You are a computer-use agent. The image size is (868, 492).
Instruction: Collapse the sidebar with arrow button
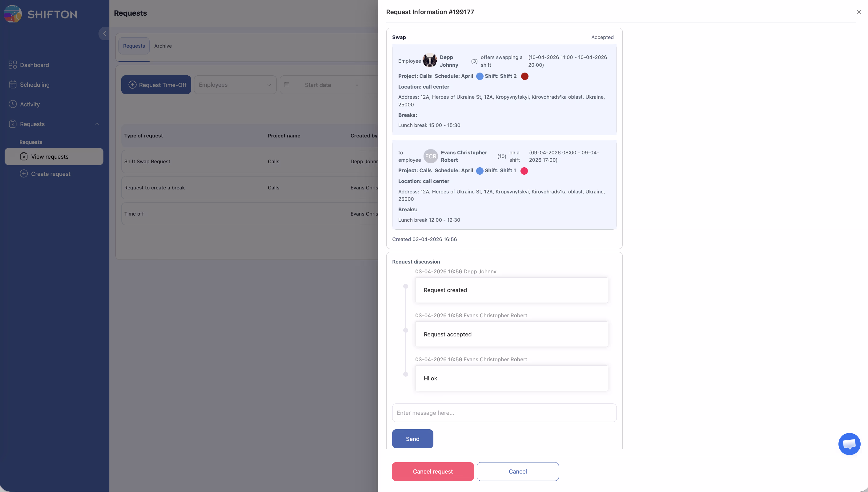(104, 34)
